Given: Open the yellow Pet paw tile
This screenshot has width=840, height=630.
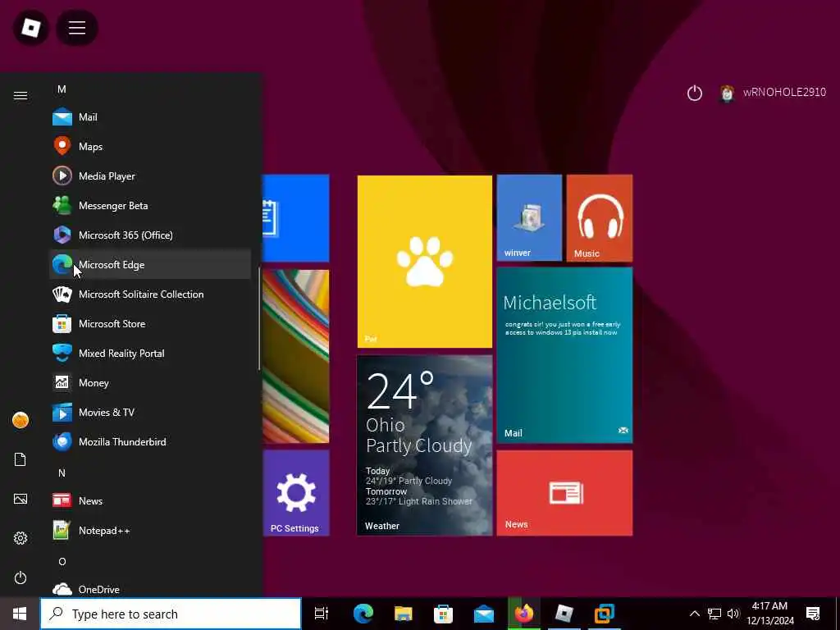Looking at the screenshot, I should point(424,262).
